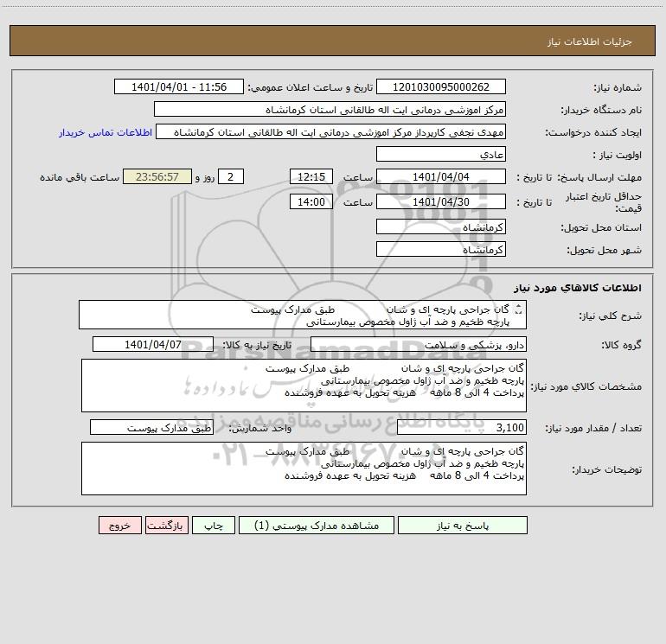Click the announcement date field 1401/04/01 - 11:56
Image resolution: width=666 pixels, height=644 pixels.
pyautogui.click(x=179, y=86)
